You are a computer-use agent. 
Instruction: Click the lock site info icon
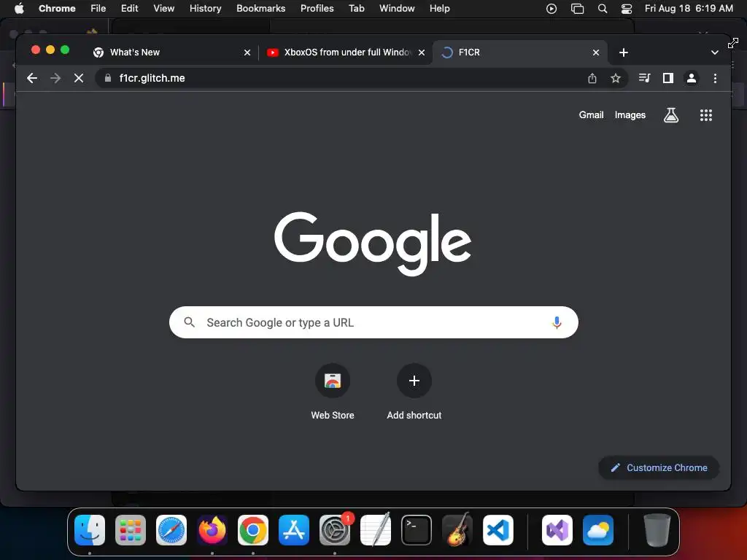pos(108,78)
